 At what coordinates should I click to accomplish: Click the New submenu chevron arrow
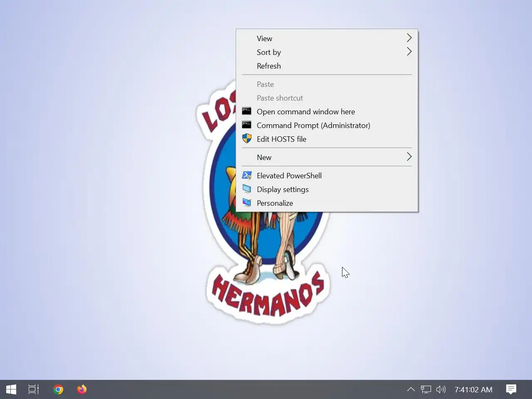tap(409, 157)
